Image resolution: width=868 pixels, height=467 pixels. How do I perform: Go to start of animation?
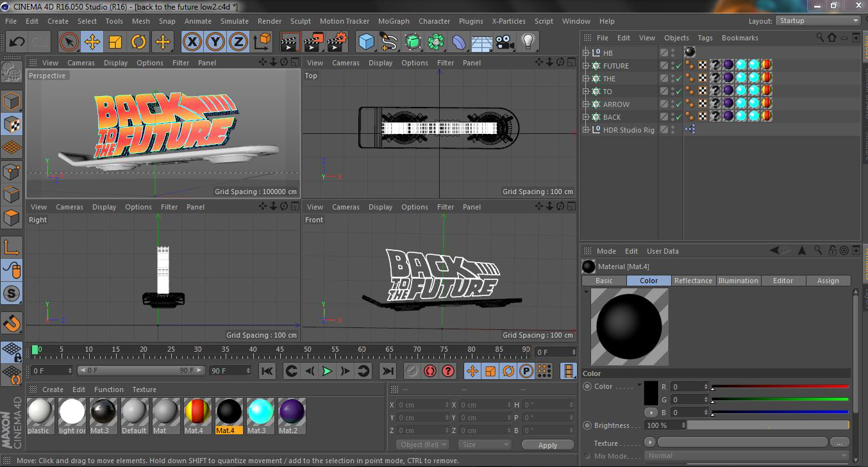click(267, 371)
